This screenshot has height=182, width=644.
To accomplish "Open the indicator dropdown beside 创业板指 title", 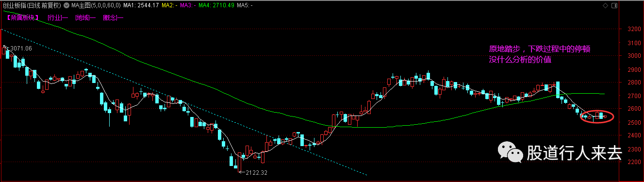I will click(67, 6).
